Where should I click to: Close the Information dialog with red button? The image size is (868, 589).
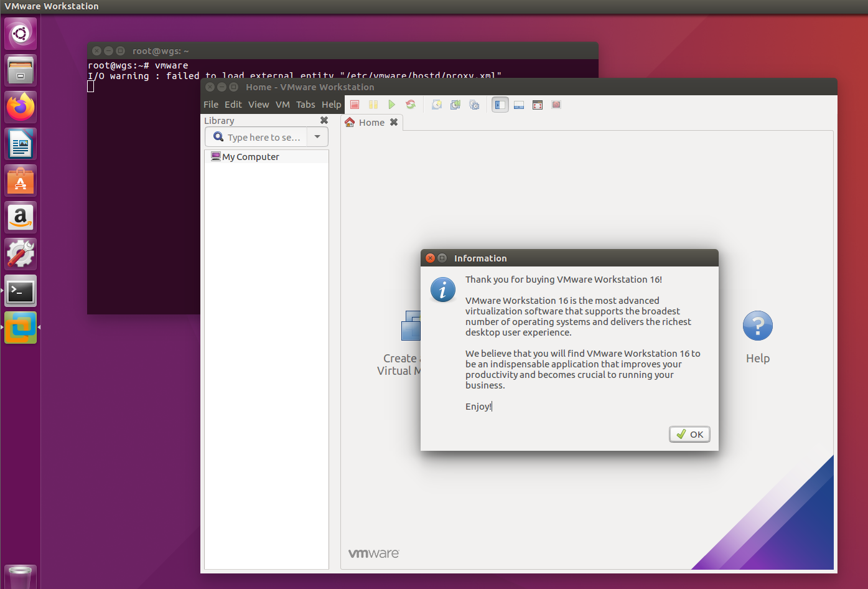pyautogui.click(x=430, y=258)
